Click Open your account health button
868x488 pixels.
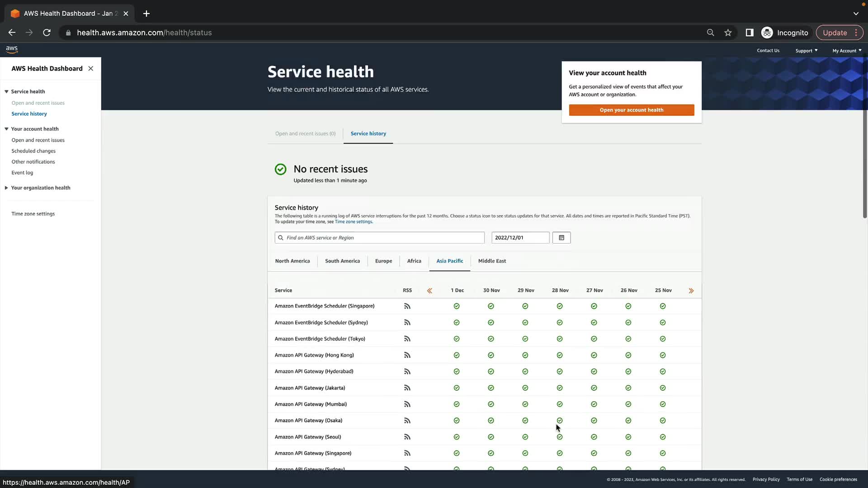(x=631, y=110)
